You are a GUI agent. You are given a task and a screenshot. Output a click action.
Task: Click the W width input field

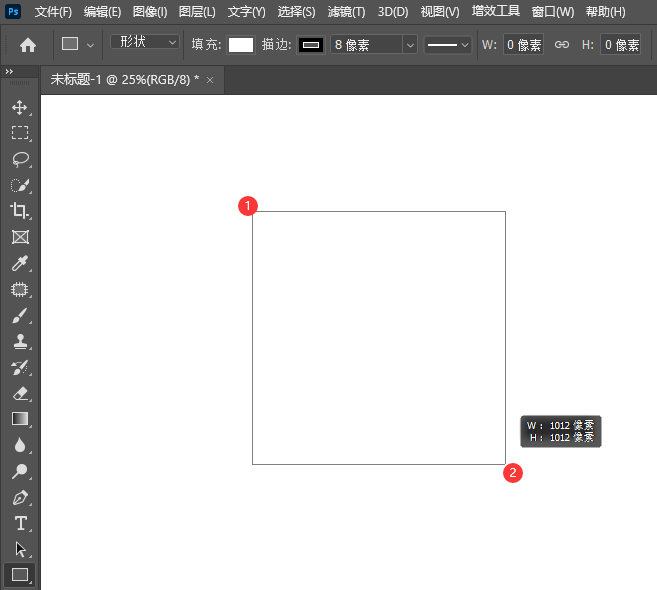tap(523, 44)
